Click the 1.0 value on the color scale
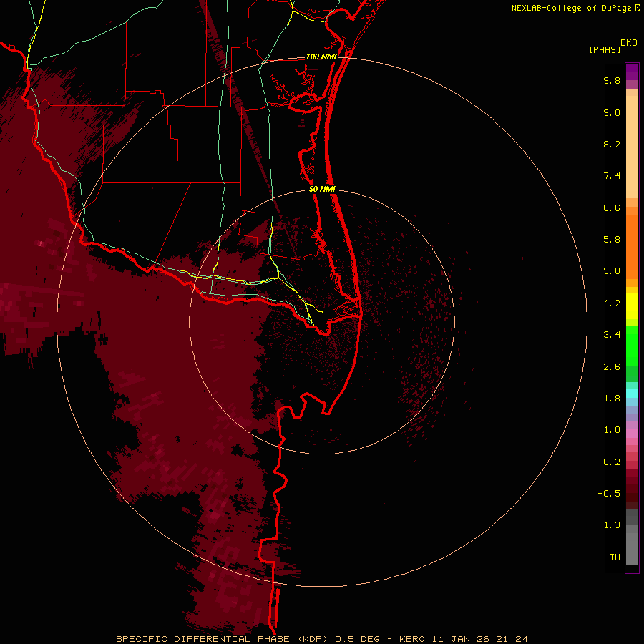Screen dimensions: 644x644 coord(612,430)
